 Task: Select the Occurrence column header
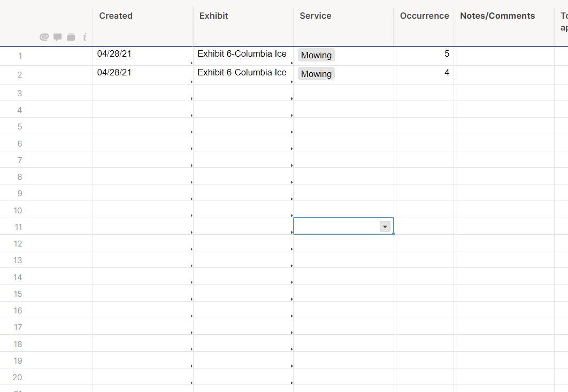click(x=424, y=16)
